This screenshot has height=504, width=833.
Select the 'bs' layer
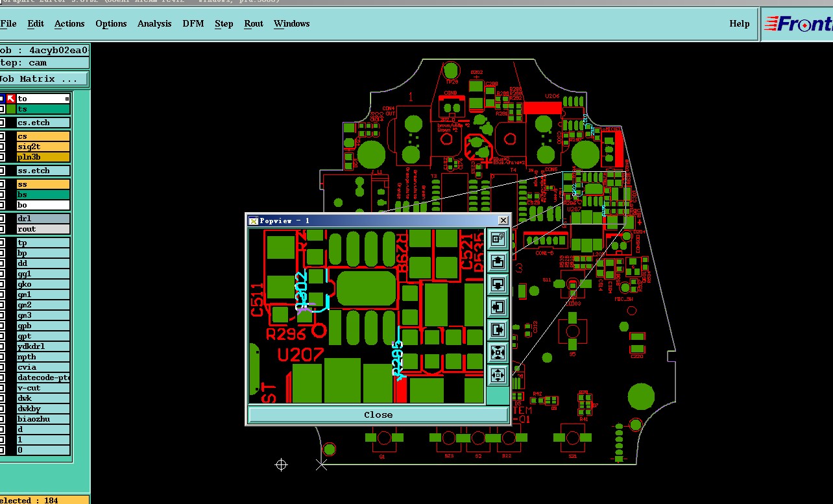click(x=43, y=195)
